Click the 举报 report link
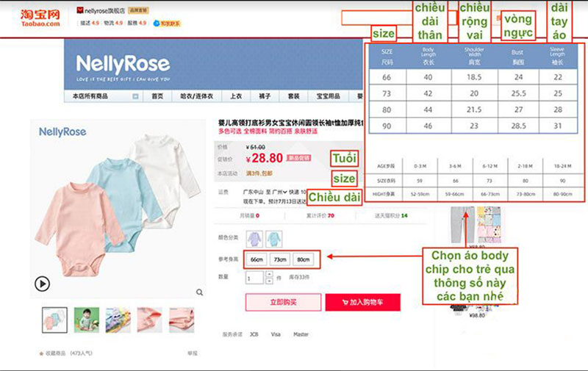This screenshot has height=371, width=588. (x=193, y=353)
